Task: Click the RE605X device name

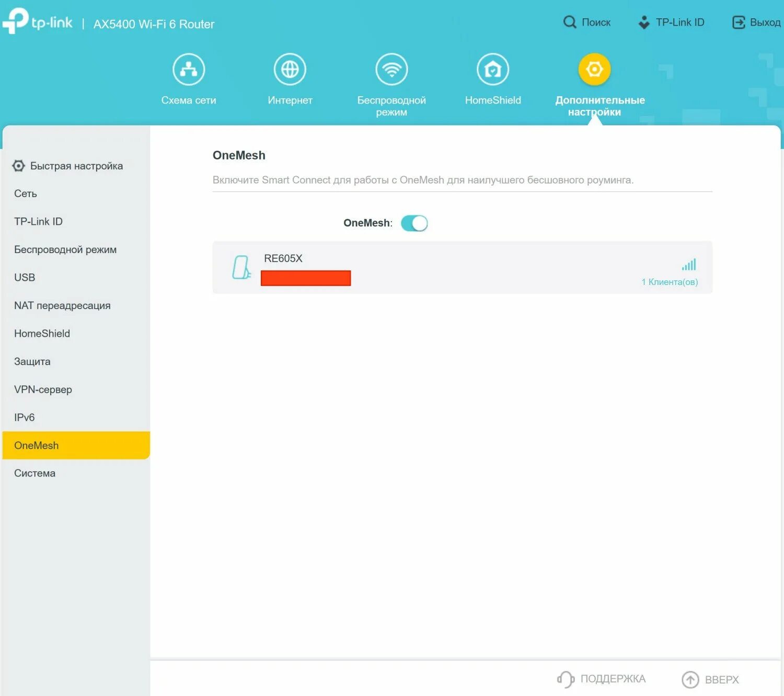Action: pos(283,258)
